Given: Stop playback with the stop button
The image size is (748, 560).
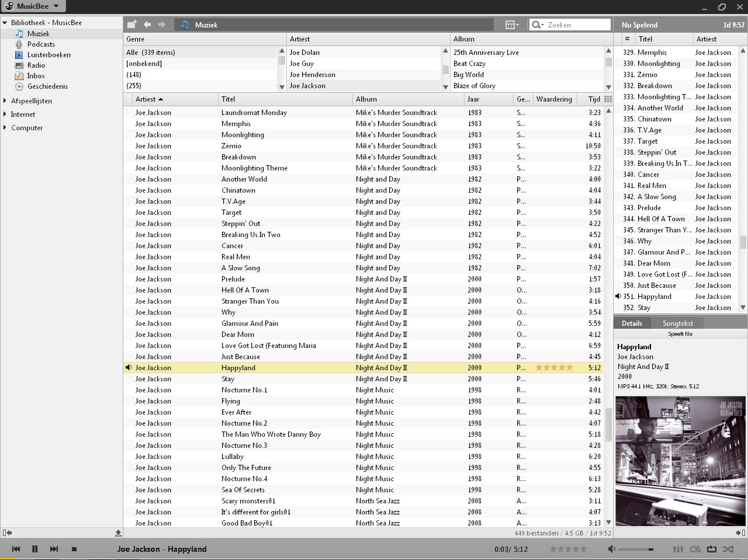Looking at the screenshot, I should pyautogui.click(x=74, y=549).
